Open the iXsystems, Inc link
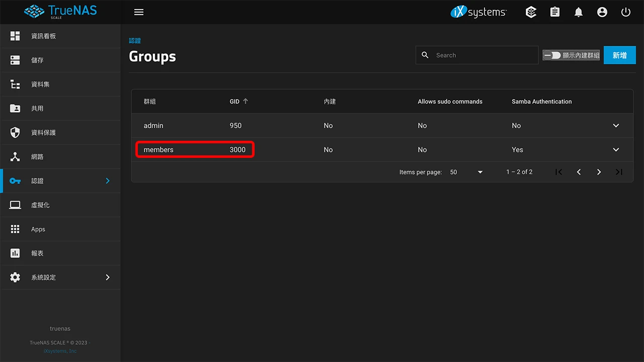644x362 pixels. pos(60,351)
